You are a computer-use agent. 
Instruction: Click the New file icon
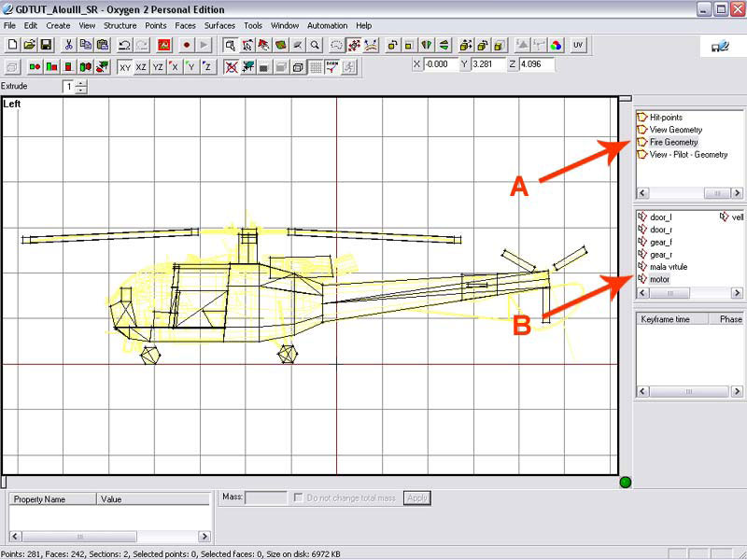(12, 45)
